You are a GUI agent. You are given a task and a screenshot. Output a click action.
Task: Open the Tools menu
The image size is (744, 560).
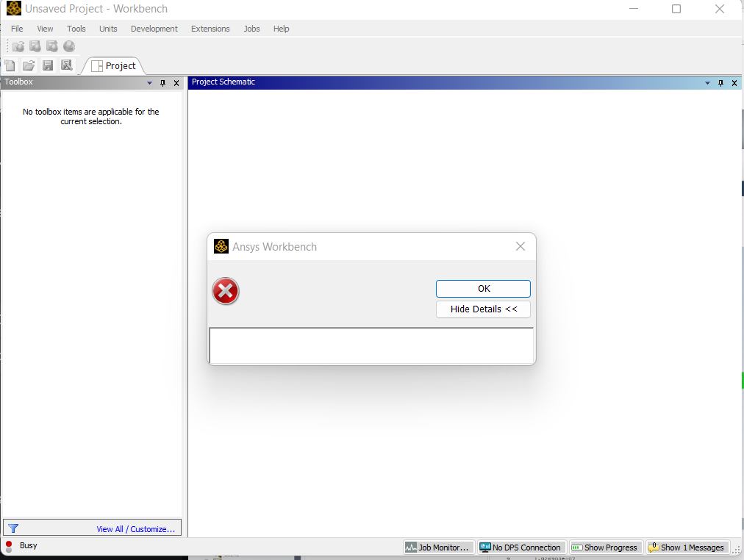[76, 29]
